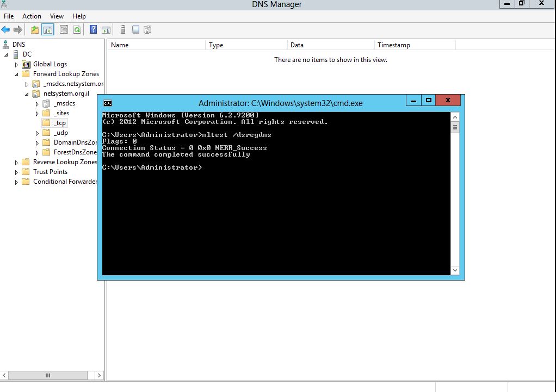Image resolution: width=556 pixels, height=392 pixels.
Task: Open cmd.exe window system menu icon
Action: click(x=107, y=103)
